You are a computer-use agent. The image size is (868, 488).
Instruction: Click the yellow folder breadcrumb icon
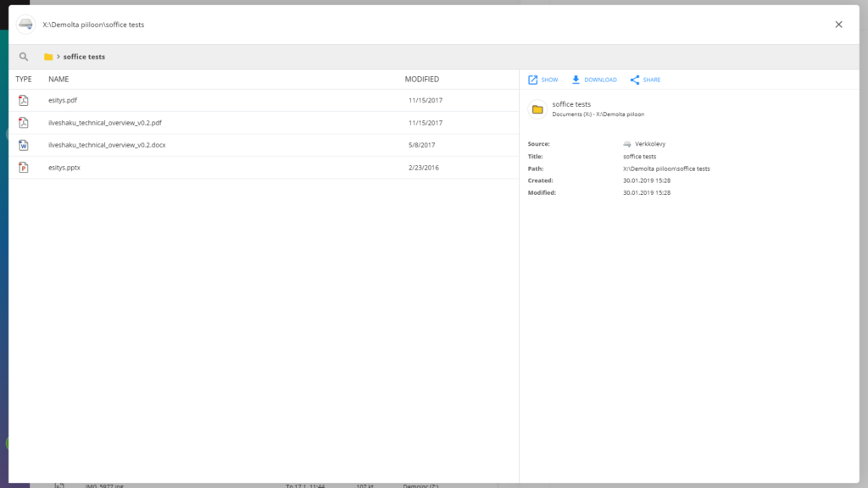[x=48, y=57]
